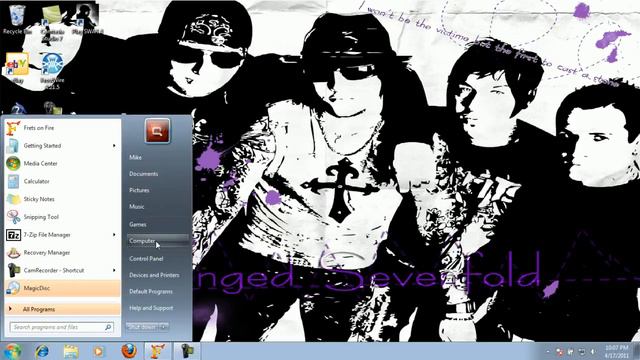Open Music library link
Screen dimensions: 640x360
tap(158, 207)
